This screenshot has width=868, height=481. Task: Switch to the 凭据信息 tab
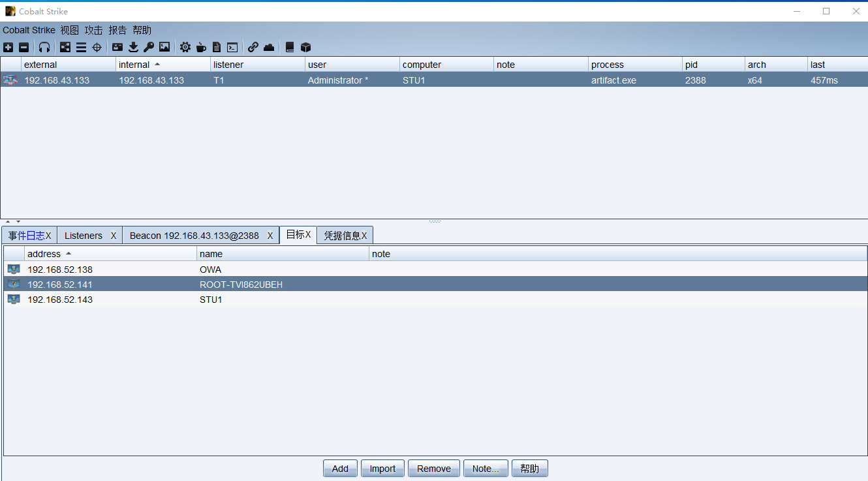coord(345,236)
